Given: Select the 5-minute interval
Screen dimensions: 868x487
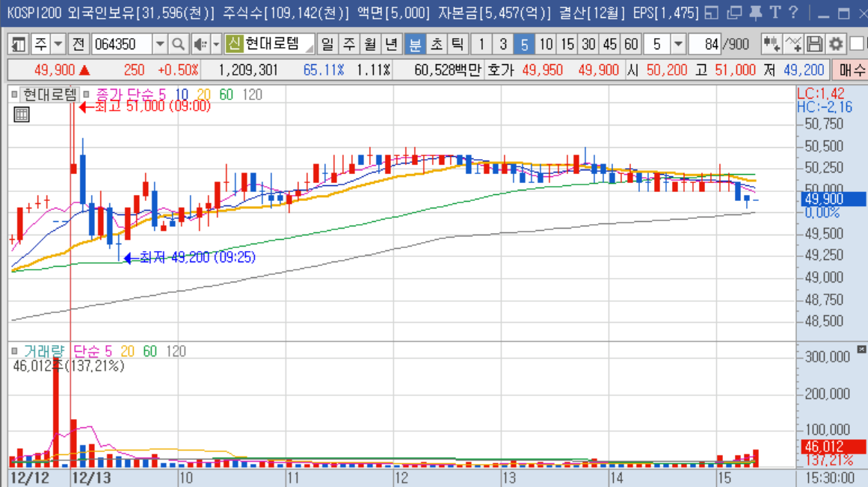Looking at the screenshot, I should click(x=524, y=44).
